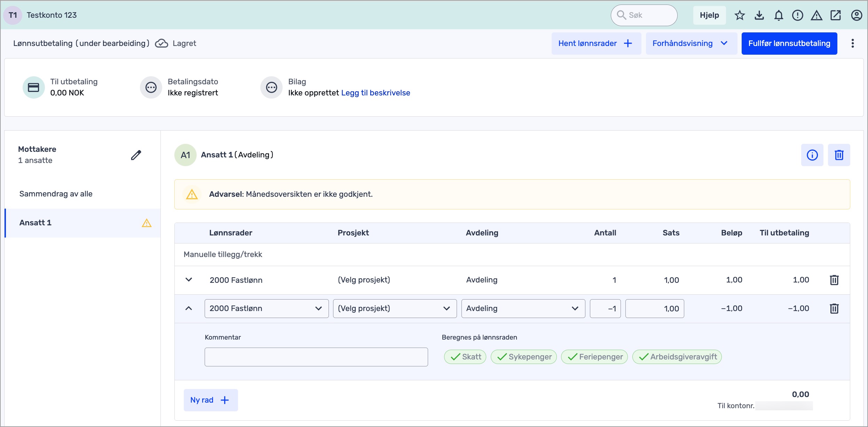Click the Lønnsrader column header

coord(231,233)
